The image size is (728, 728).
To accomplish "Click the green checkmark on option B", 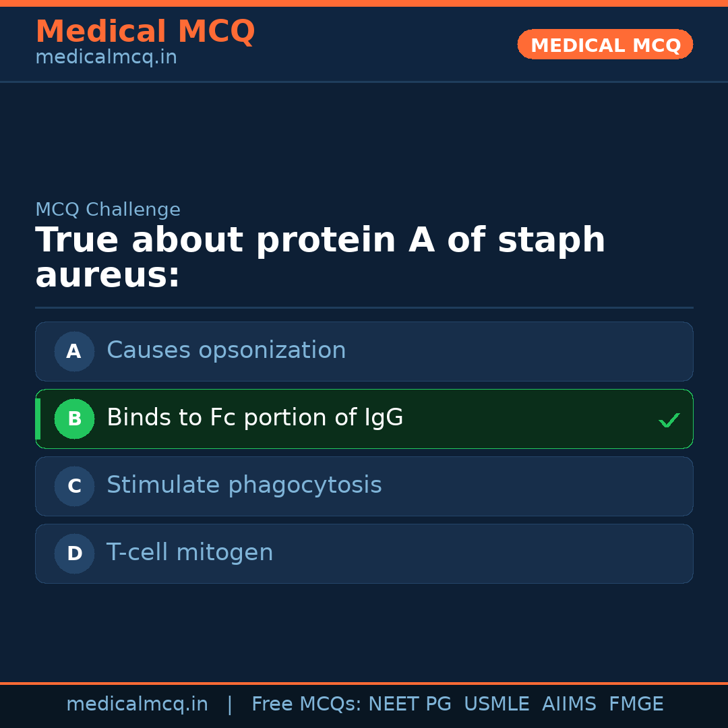I will pyautogui.click(x=669, y=419).
